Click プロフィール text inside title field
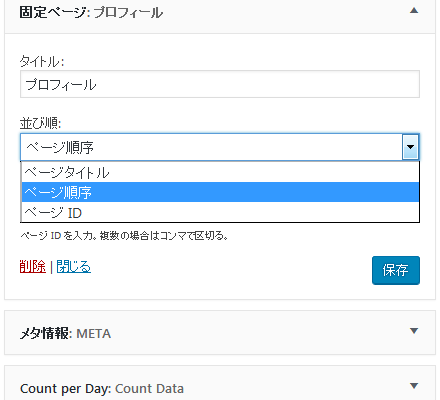The height and width of the screenshot is (400, 440). (x=61, y=84)
